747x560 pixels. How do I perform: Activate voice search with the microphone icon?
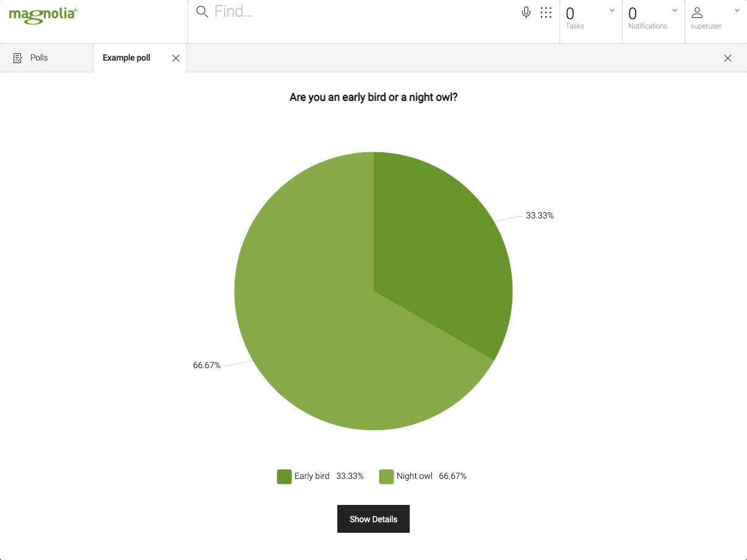[525, 11]
